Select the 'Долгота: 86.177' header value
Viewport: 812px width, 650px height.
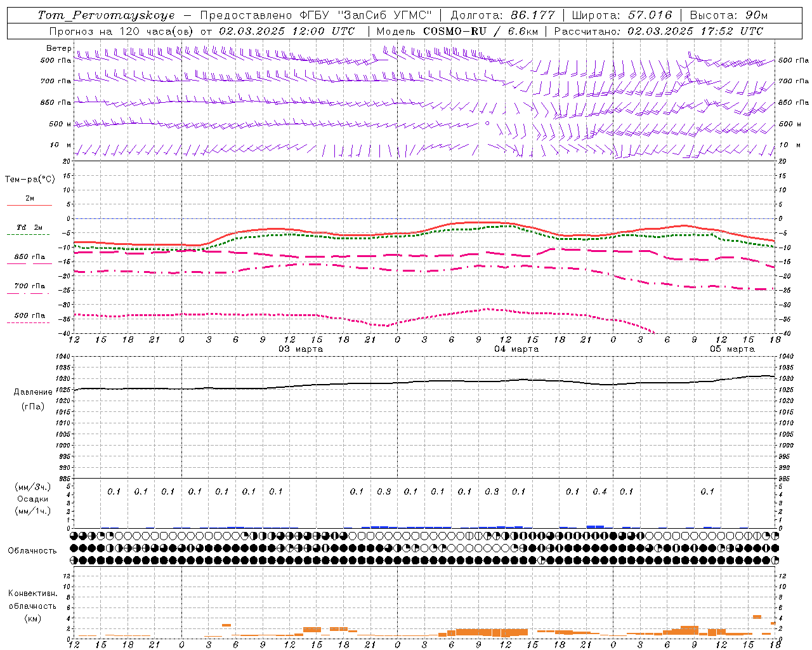click(502, 15)
